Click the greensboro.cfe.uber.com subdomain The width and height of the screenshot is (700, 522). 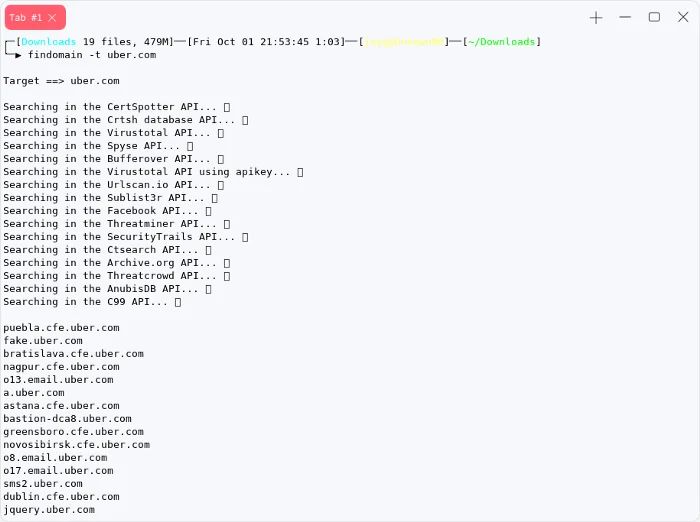pos(74,432)
